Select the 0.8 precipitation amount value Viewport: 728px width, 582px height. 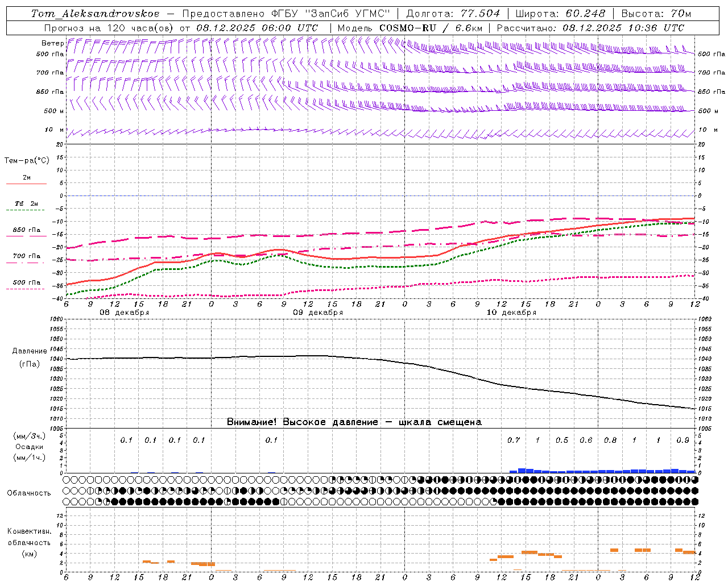click(610, 440)
